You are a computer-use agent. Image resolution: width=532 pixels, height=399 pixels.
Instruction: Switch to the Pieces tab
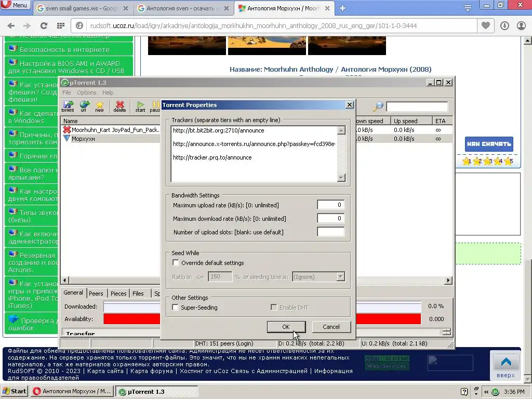pos(118,294)
